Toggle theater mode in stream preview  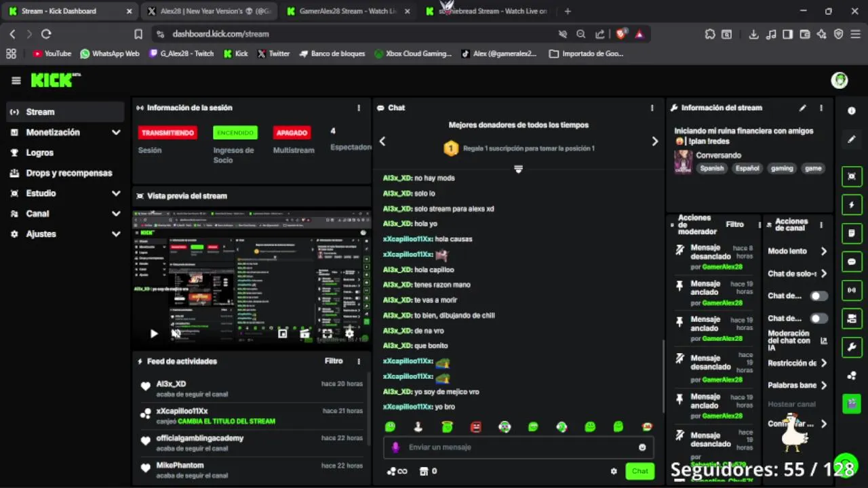click(x=304, y=333)
